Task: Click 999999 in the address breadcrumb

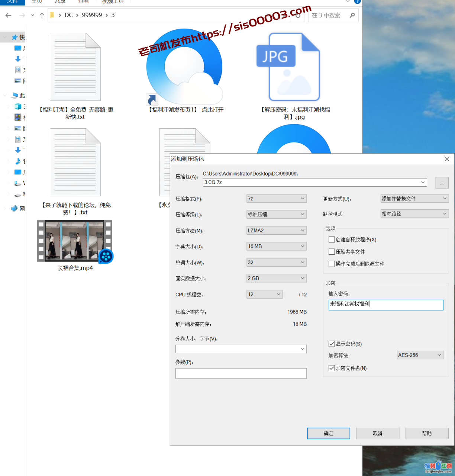Action: pyautogui.click(x=92, y=15)
